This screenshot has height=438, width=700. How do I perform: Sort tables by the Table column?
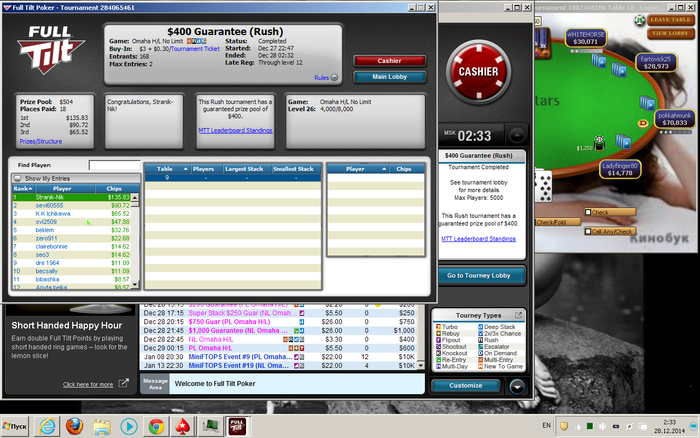pos(167,169)
